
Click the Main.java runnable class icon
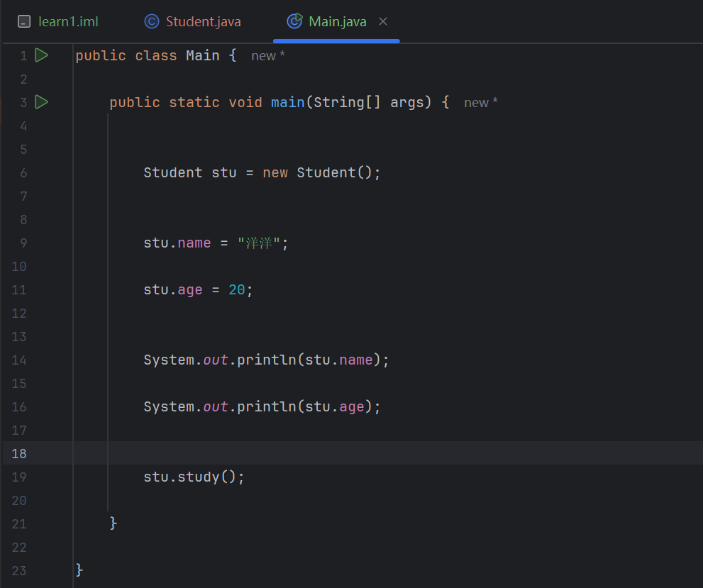[294, 21]
